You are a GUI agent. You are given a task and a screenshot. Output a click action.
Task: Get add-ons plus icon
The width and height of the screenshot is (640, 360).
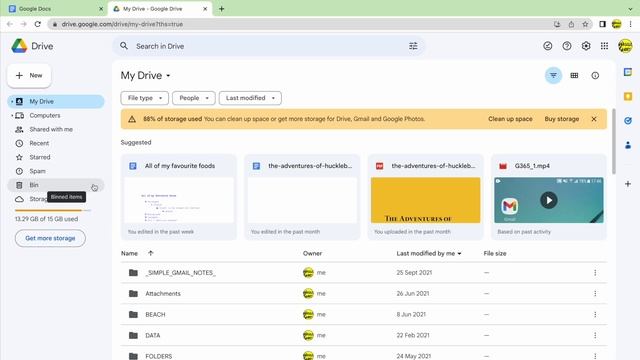pyautogui.click(x=628, y=184)
